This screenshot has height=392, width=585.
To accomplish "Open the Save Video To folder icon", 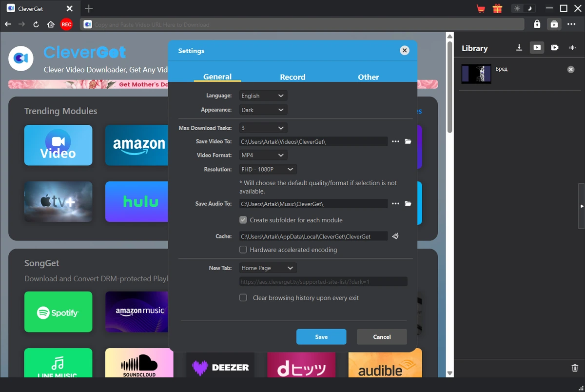I will [x=408, y=141].
